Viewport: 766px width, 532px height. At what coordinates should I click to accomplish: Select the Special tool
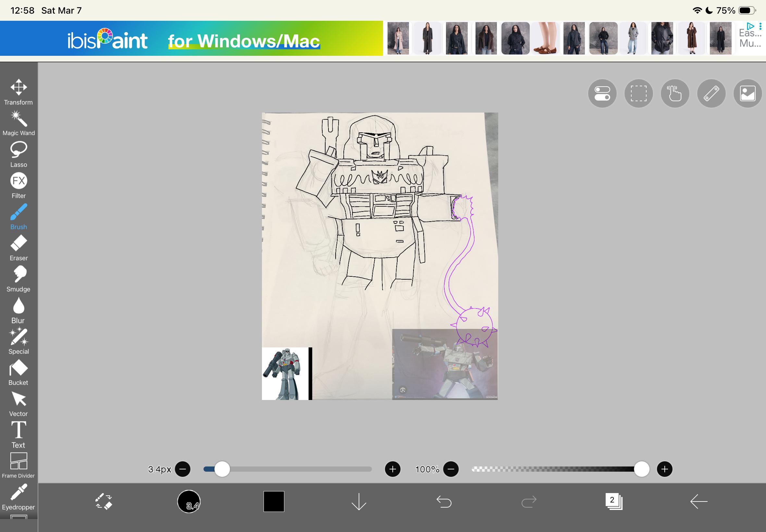[19, 341]
